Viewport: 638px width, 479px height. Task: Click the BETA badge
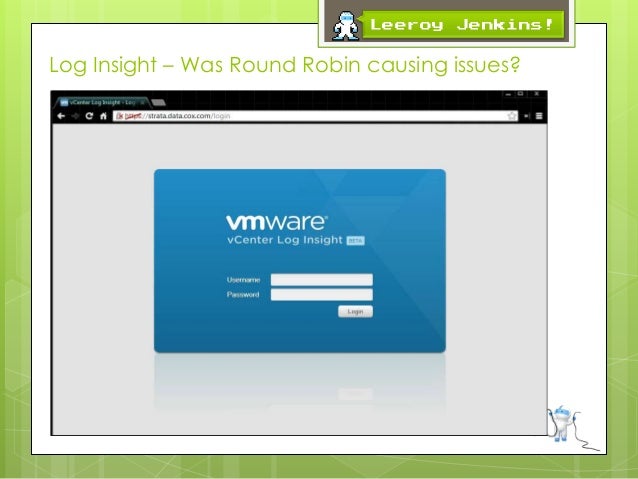pyautogui.click(x=356, y=241)
